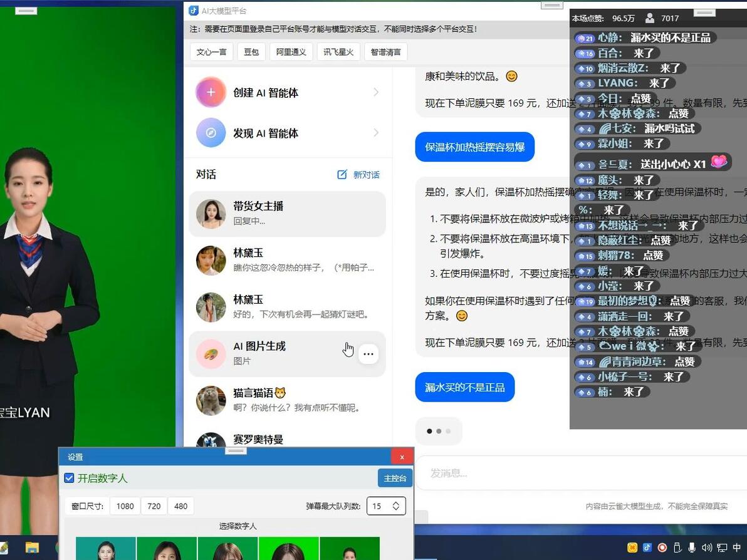
Task: Click 心静's comment 漏水买的不是正品
Action: tap(671, 38)
